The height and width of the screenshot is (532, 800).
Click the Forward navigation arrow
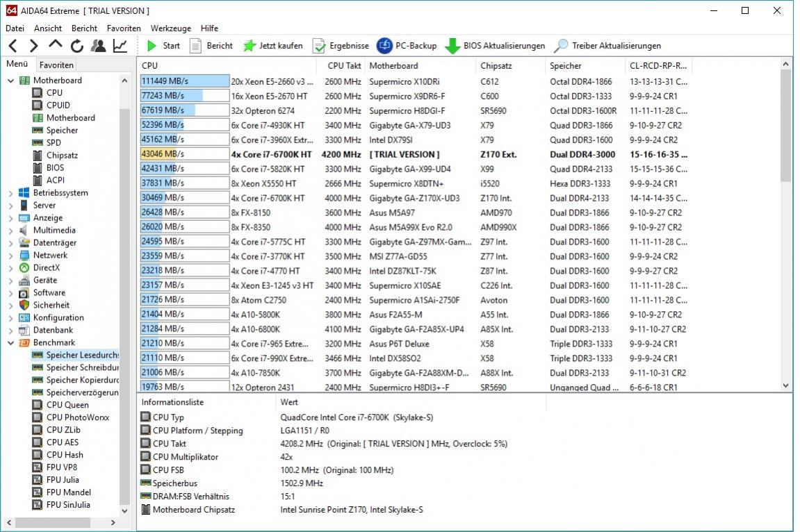[x=33, y=46]
